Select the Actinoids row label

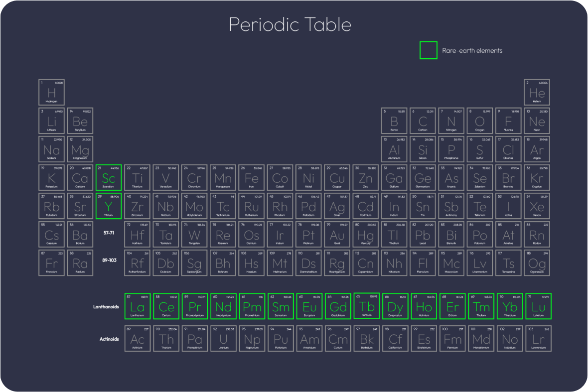click(x=109, y=339)
